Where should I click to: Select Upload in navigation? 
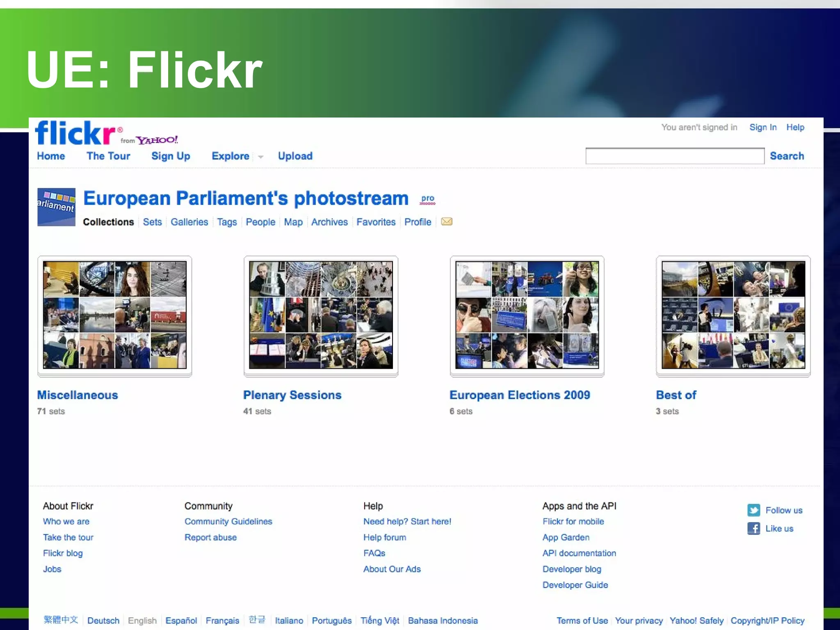tap(295, 156)
